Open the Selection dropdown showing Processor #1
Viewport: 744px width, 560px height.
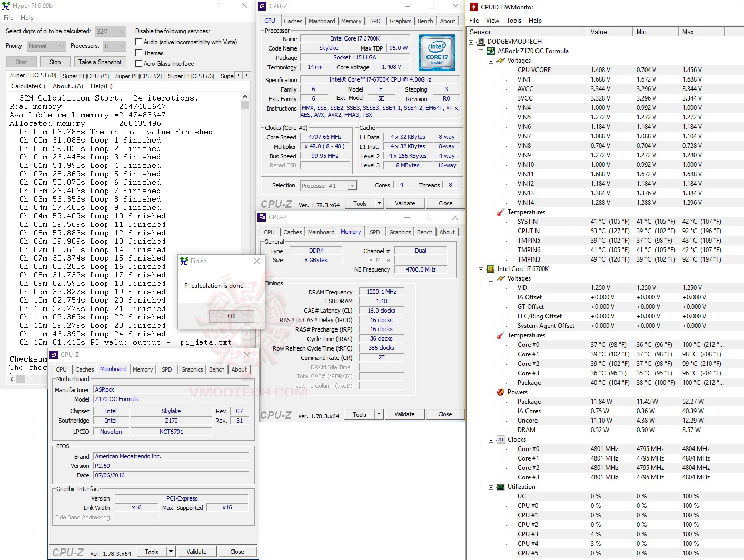329,186
